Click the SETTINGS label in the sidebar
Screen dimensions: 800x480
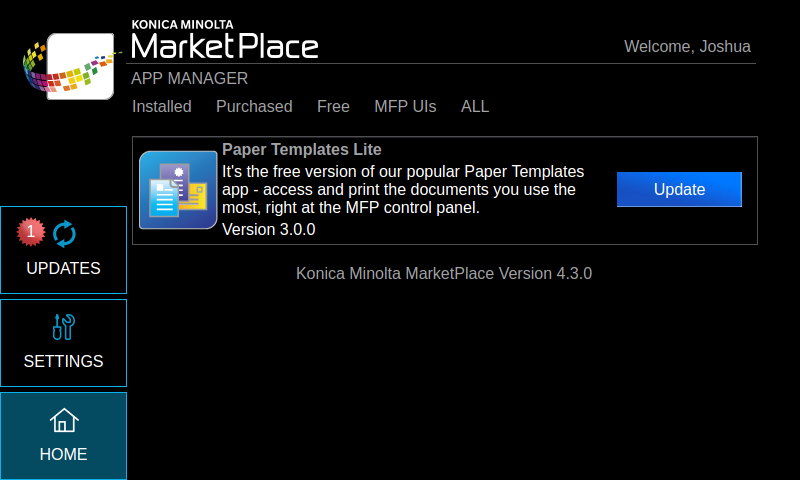[x=63, y=361]
